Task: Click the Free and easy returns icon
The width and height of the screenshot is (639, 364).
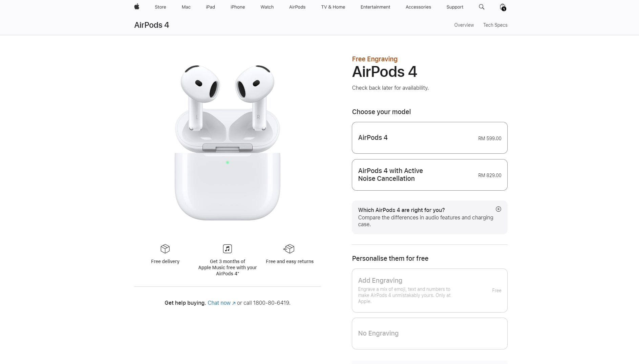Action: pos(289,249)
